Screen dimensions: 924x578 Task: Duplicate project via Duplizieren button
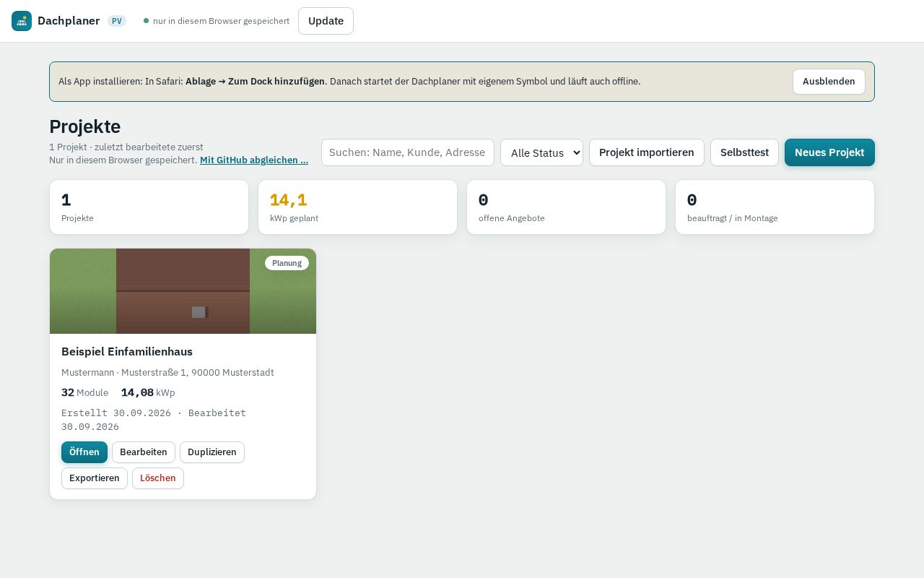click(x=212, y=452)
